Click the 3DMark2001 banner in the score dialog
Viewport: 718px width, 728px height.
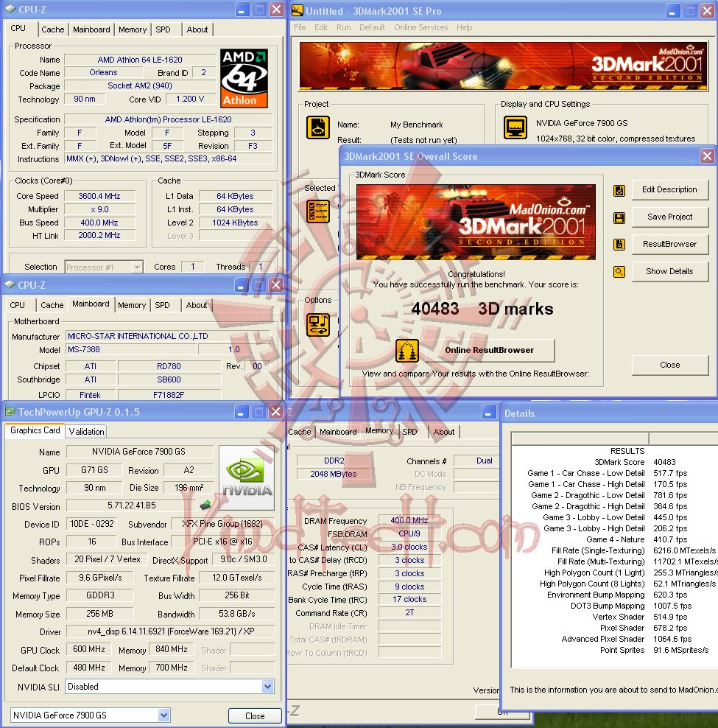pyautogui.click(x=476, y=222)
